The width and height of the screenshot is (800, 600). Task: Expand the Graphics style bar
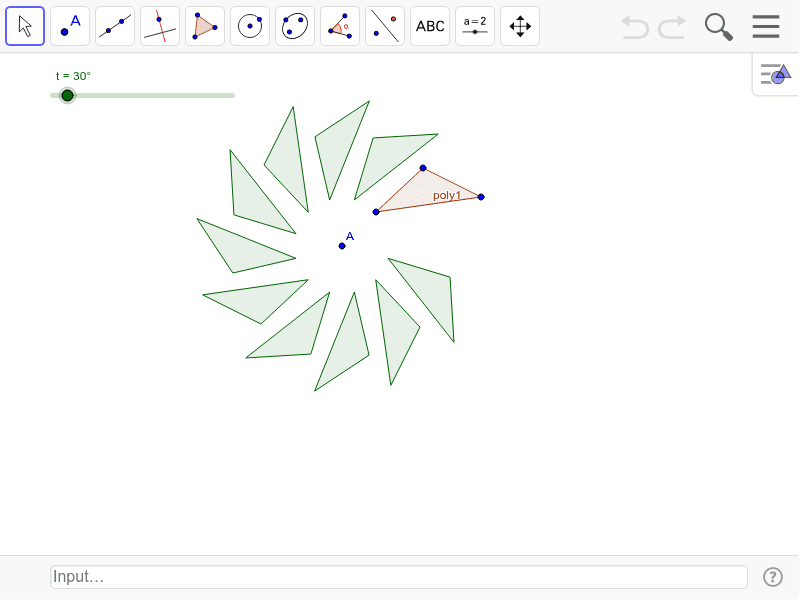click(775, 73)
